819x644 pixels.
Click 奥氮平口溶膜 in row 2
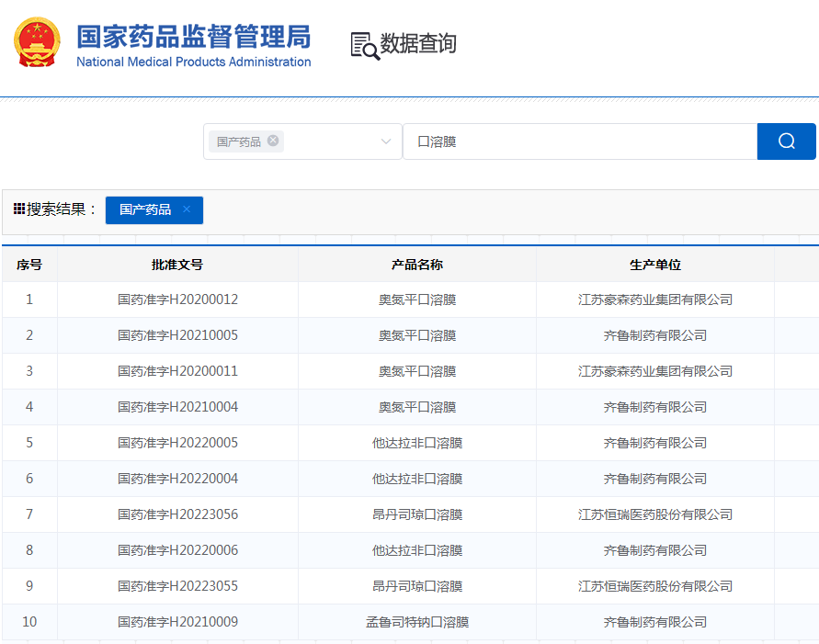click(416, 335)
